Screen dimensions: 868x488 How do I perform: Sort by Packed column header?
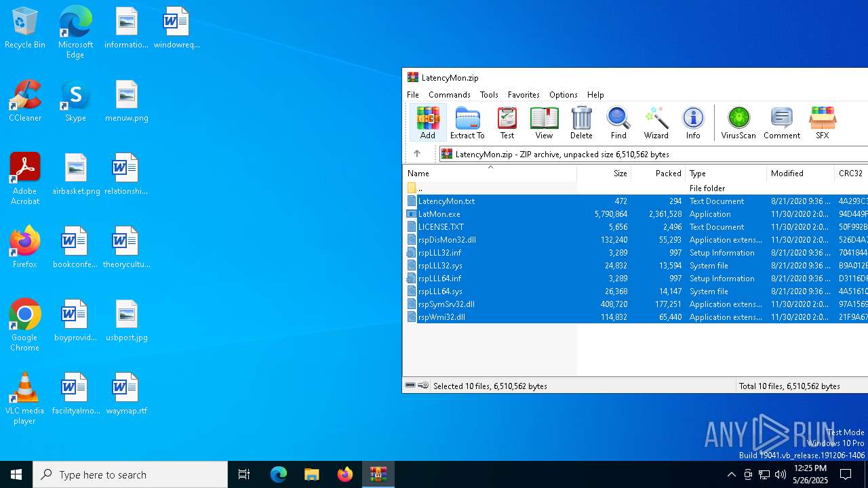pyautogui.click(x=658, y=174)
